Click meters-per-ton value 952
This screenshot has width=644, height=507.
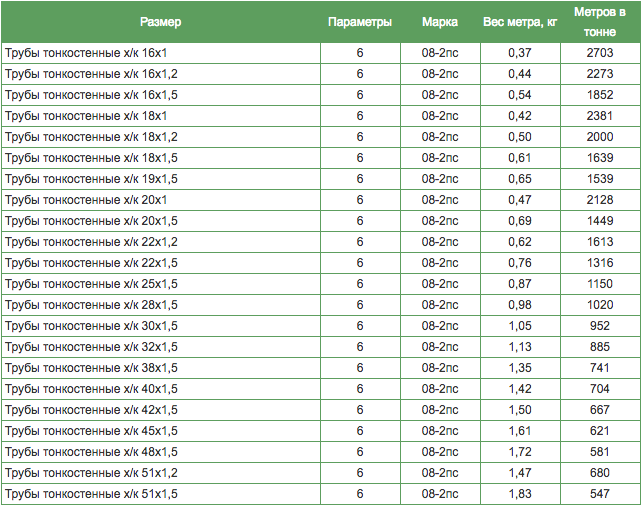coord(600,326)
